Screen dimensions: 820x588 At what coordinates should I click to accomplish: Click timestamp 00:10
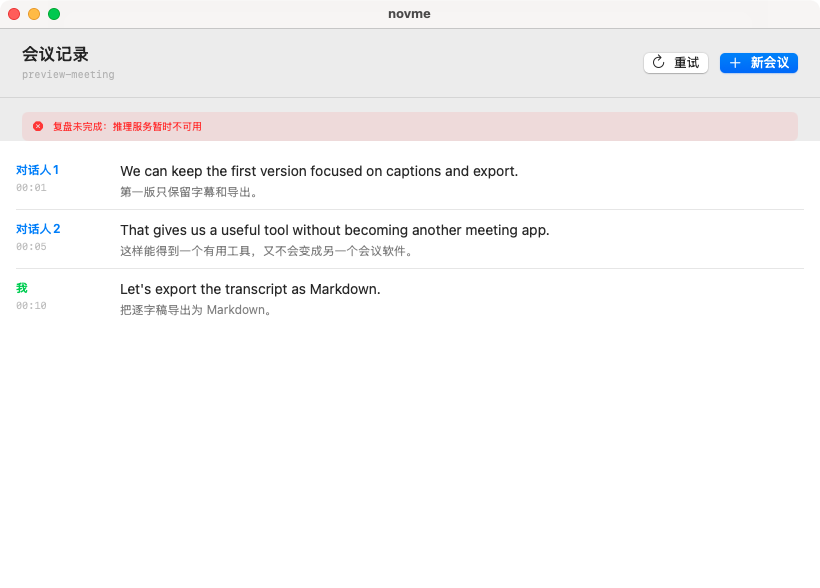tap(31, 306)
